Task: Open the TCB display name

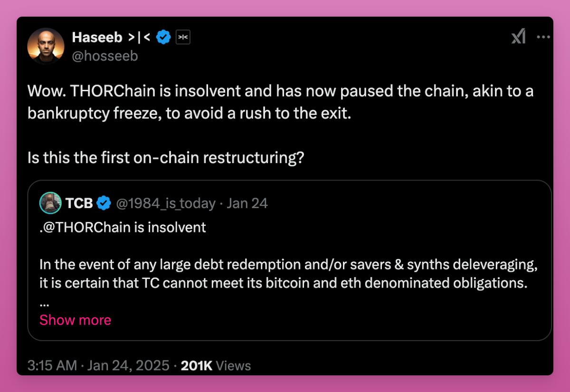Action: 79,203
